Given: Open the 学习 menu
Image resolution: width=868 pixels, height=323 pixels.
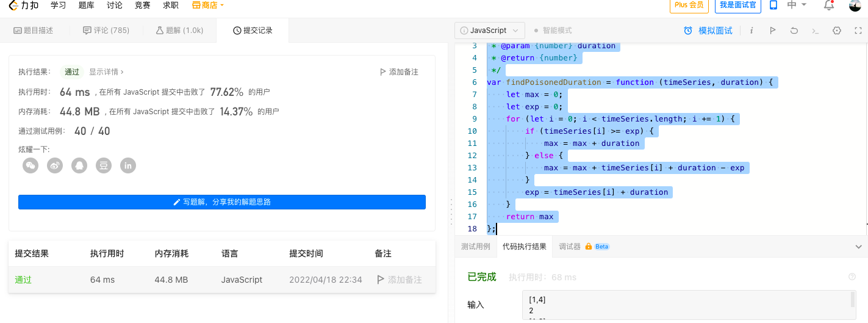Looking at the screenshot, I should coord(58,5).
